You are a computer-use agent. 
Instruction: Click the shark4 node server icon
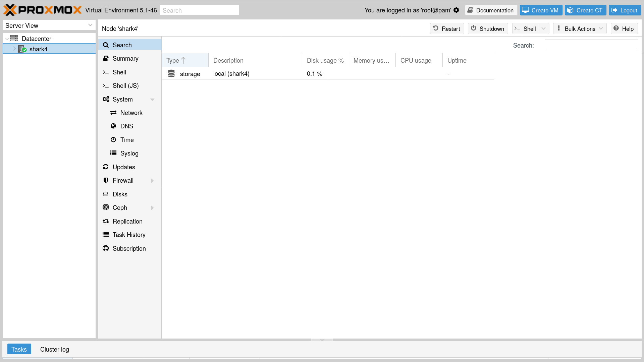click(22, 49)
